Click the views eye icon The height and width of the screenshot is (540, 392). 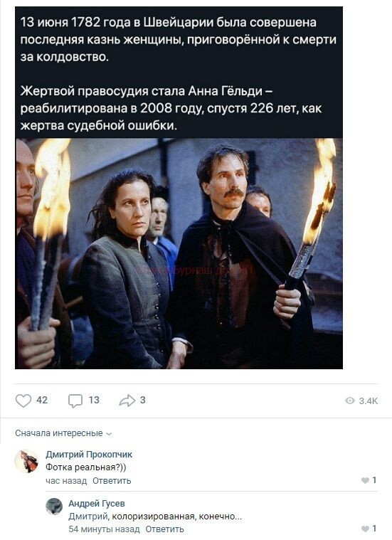[x=350, y=401]
